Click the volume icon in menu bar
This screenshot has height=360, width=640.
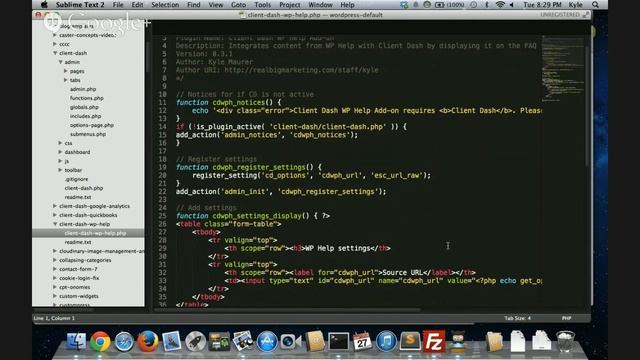click(x=512, y=5)
